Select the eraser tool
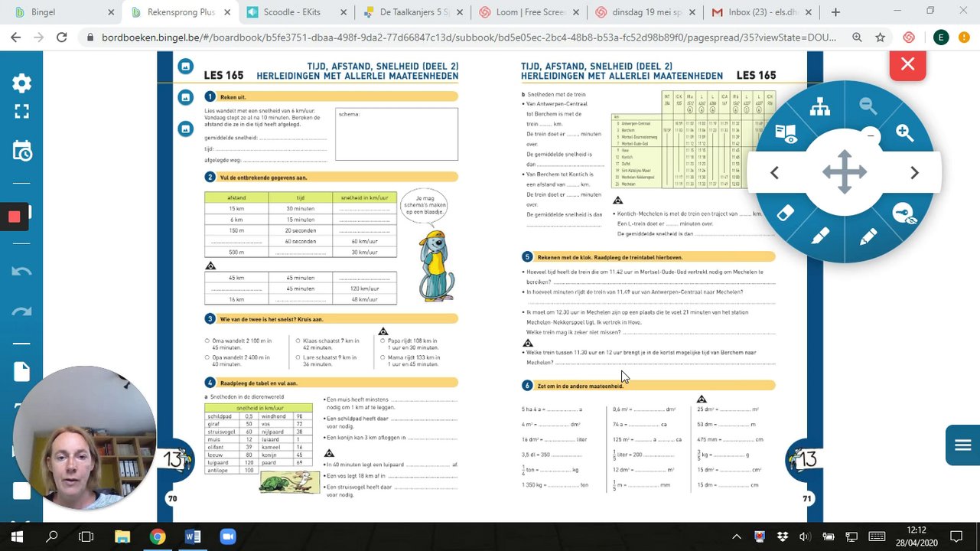This screenshot has height=551, width=980. point(786,214)
